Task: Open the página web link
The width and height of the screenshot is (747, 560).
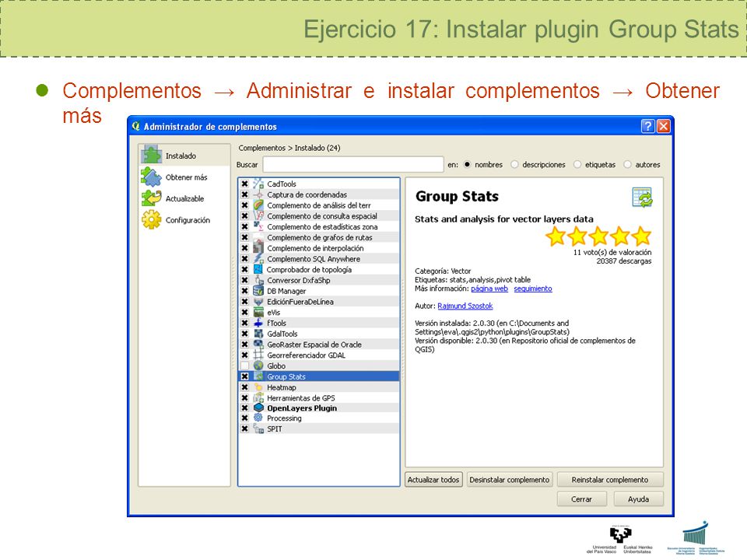Action: point(489,289)
